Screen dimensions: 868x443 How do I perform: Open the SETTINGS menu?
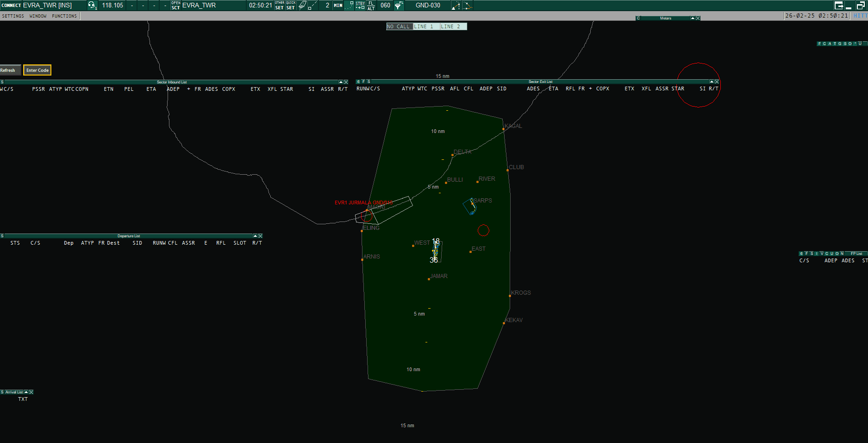click(13, 16)
